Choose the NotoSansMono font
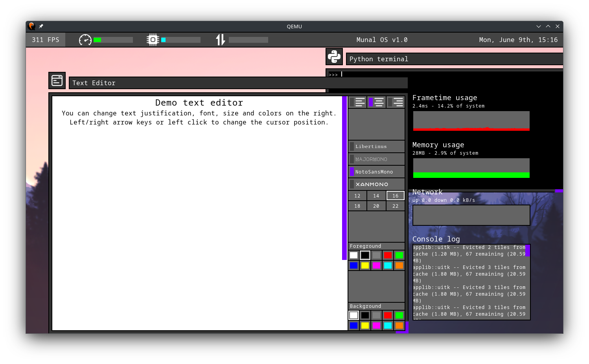 point(376,172)
